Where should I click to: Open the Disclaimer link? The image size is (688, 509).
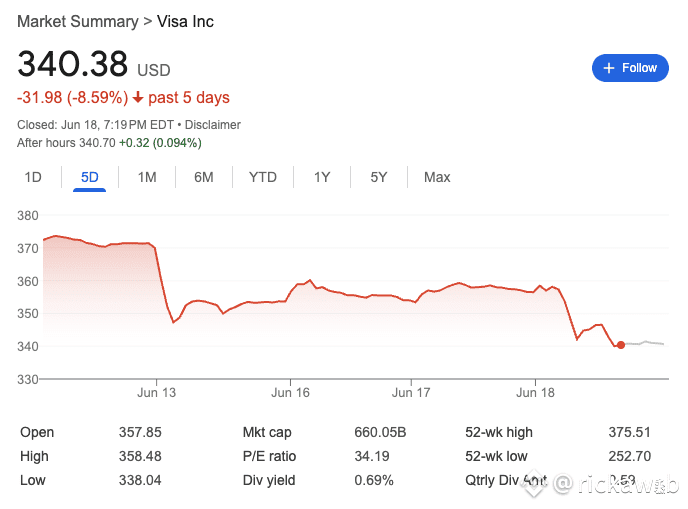[212, 125]
